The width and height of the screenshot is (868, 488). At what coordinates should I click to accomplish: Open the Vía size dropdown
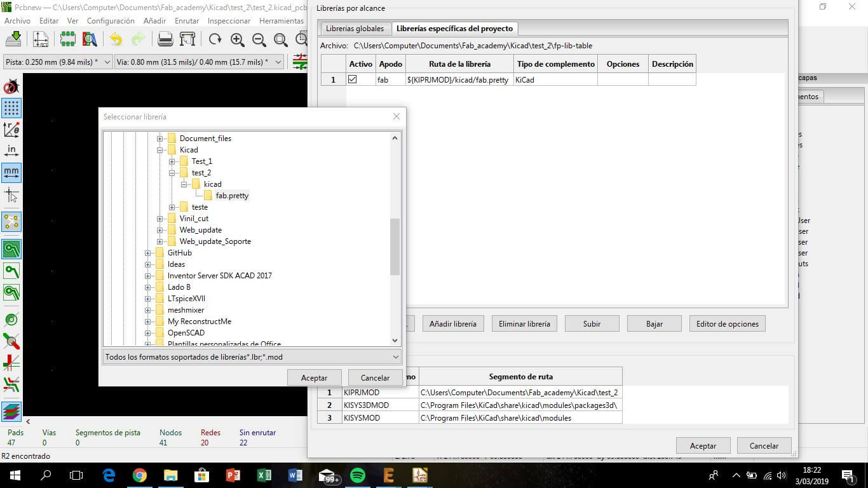point(200,62)
